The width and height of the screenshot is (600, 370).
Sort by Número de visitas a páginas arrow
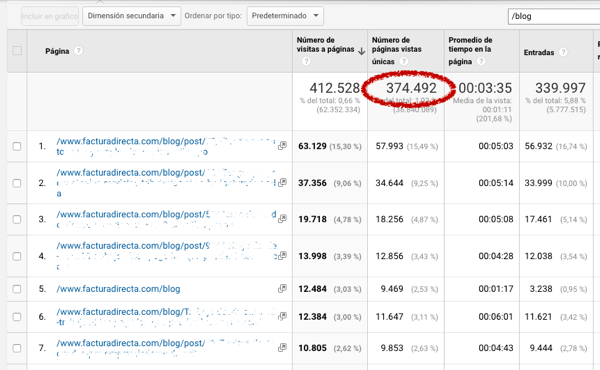pyautogui.click(x=361, y=51)
